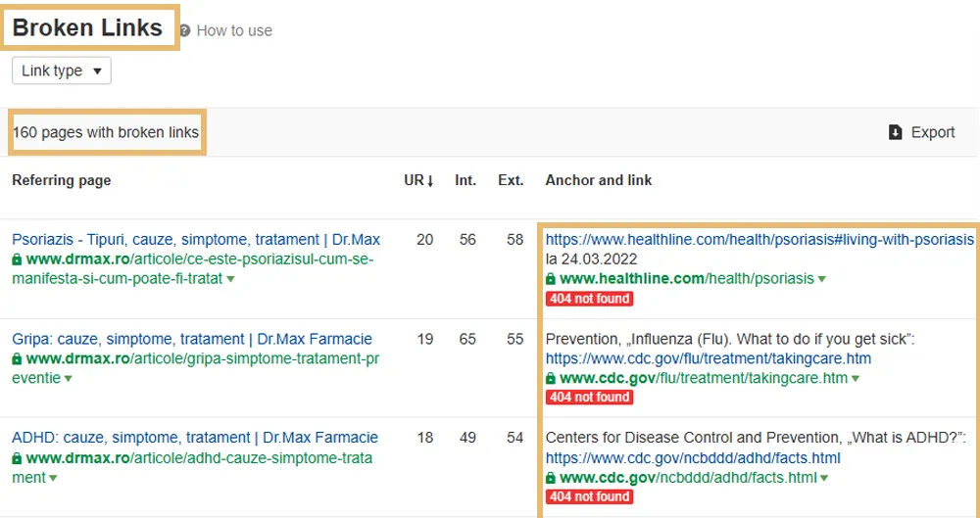This screenshot has height=518, width=980.
Task: Click the lock icon beside www.healthline.com link
Action: click(x=551, y=279)
